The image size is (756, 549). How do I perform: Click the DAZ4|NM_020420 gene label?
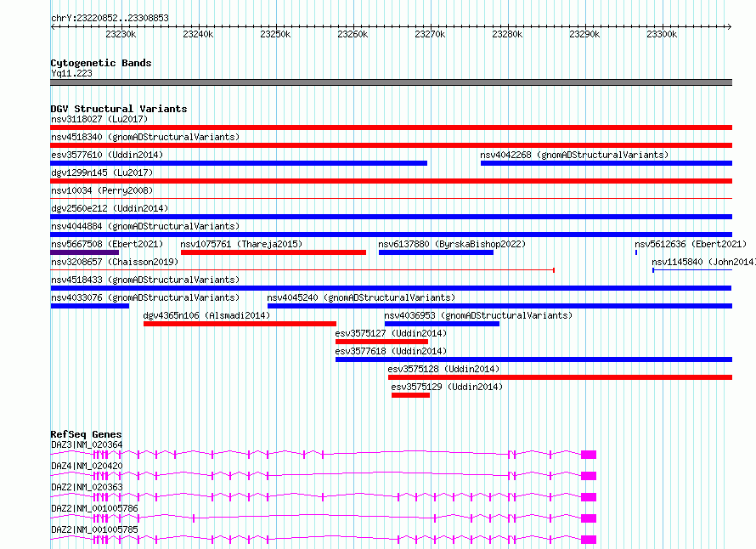pos(87,466)
